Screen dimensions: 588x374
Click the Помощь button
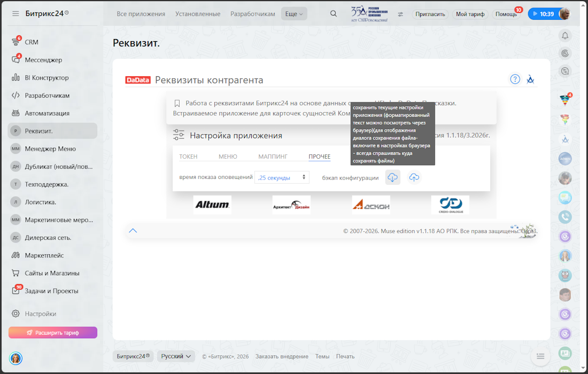pyautogui.click(x=506, y=14)
